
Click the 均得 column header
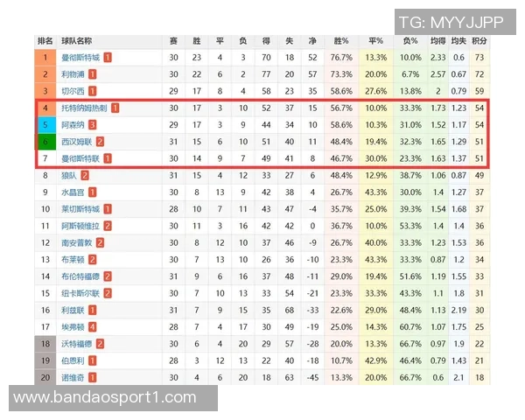click(437, 41)
